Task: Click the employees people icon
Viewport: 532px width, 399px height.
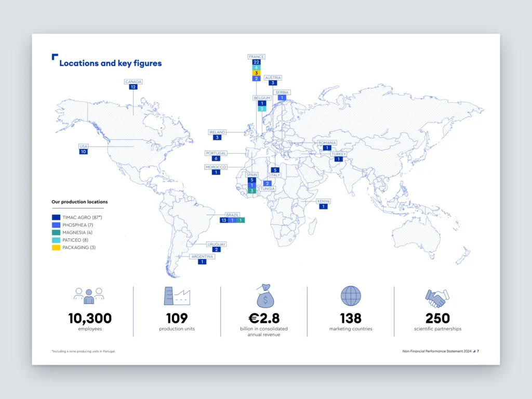Action: pyautogui.click(x=89, y=296)
